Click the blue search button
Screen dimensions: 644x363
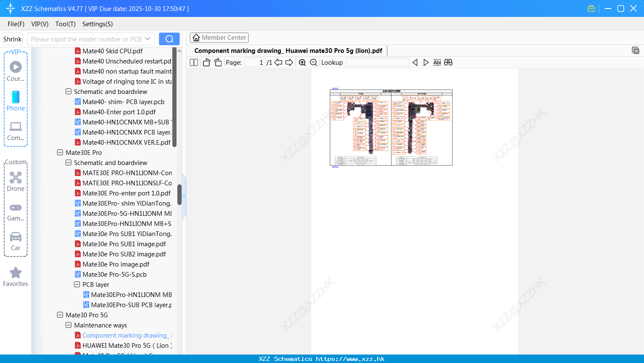[x=169, y=39]
